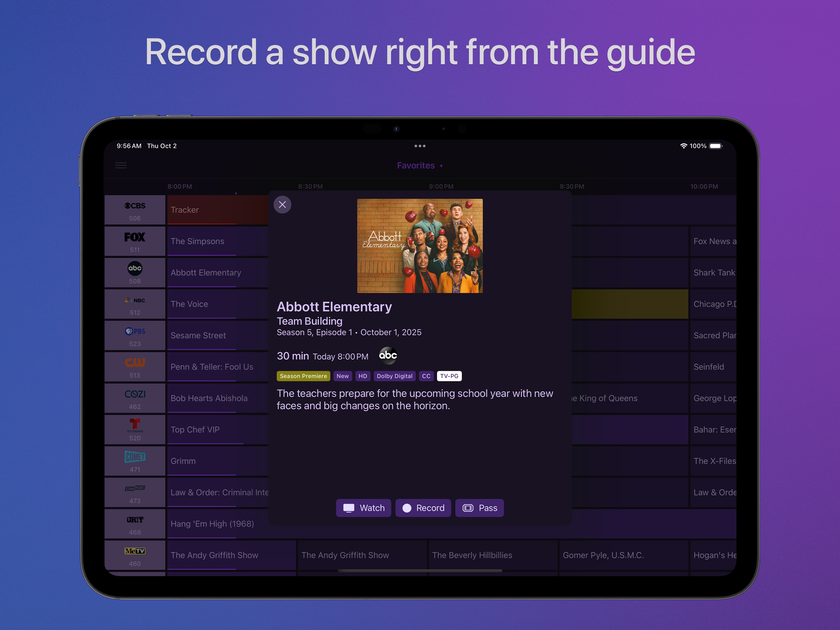840x630 pixels.
Task: Select Penn & Teller: Fool Us
Action: click(218, 367)
